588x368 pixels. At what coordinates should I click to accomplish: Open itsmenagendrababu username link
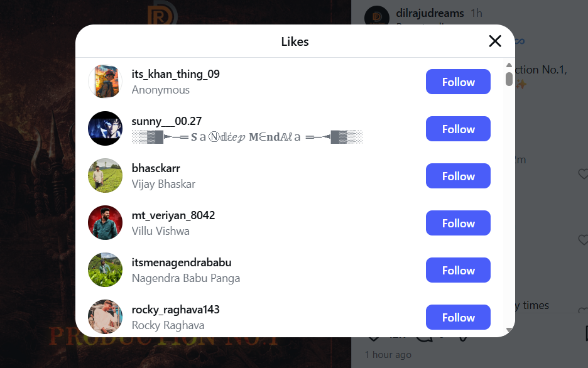point(182,262)
